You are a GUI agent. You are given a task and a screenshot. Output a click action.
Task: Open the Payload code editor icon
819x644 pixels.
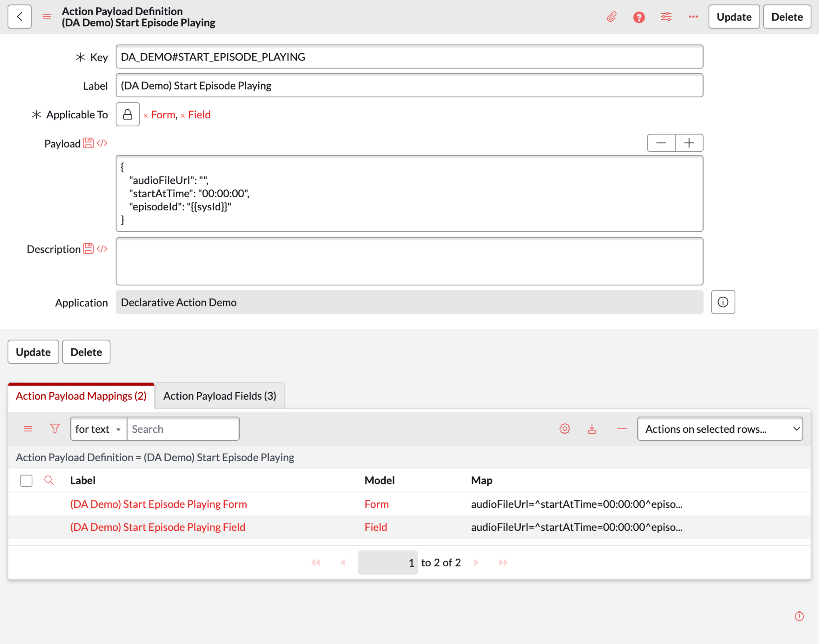102,143
